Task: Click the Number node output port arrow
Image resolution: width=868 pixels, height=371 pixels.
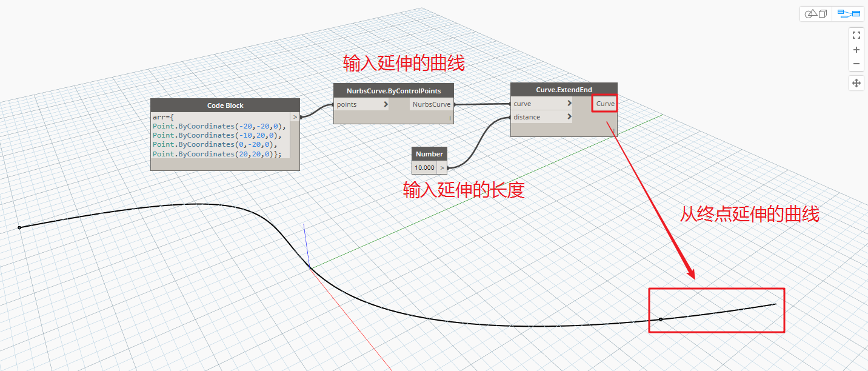Action: coord(442,167)
